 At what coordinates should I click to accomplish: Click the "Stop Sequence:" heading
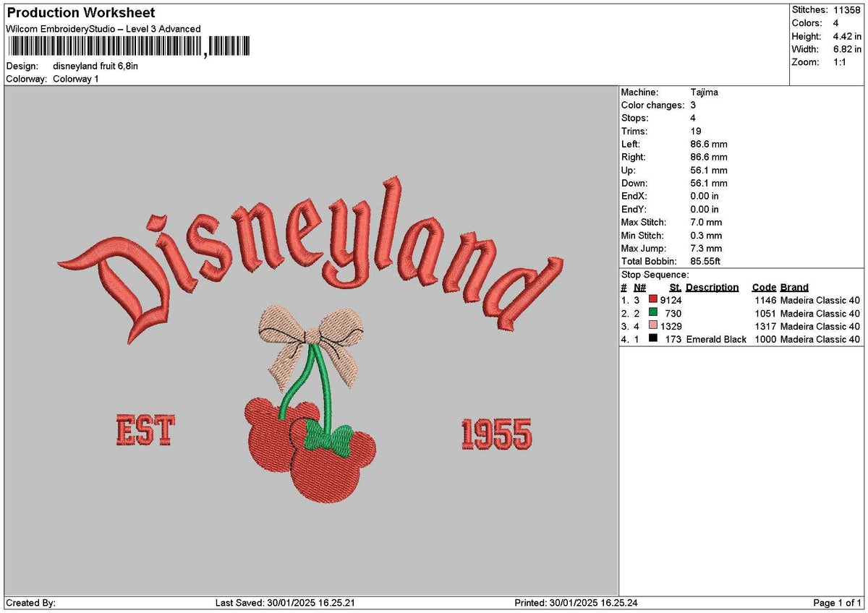(655, 275)
